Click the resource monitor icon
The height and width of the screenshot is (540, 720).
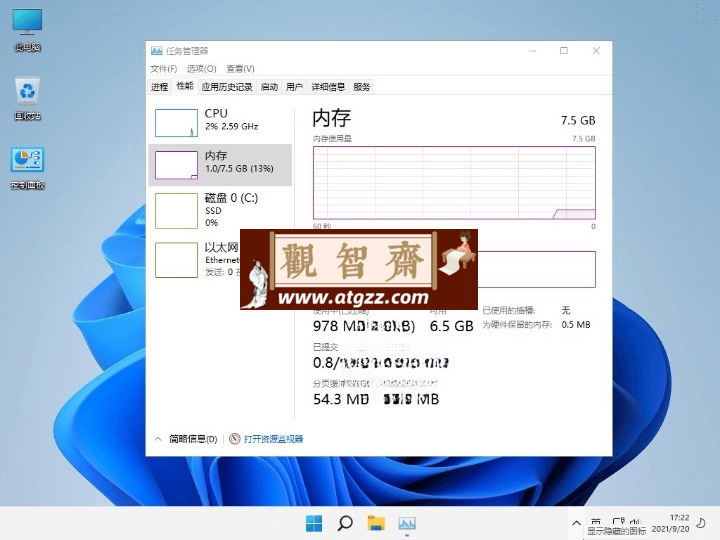coord(235,439)
